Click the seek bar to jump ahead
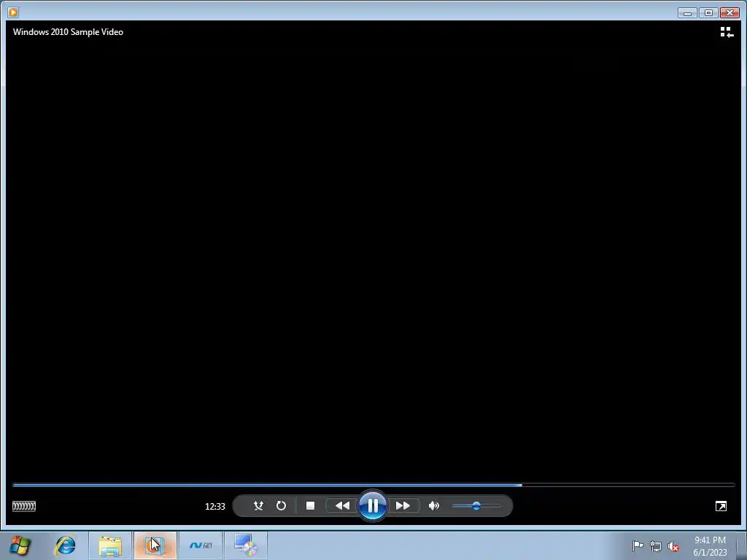This screenshot has width=747, height=560. pyautogui.click(x=373, y=485)
